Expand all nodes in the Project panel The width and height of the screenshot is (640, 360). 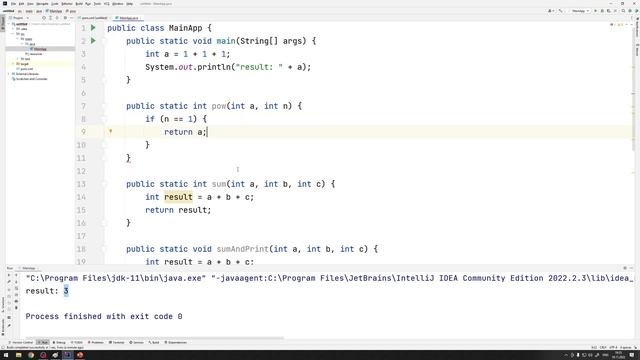[x=50, y=18]
